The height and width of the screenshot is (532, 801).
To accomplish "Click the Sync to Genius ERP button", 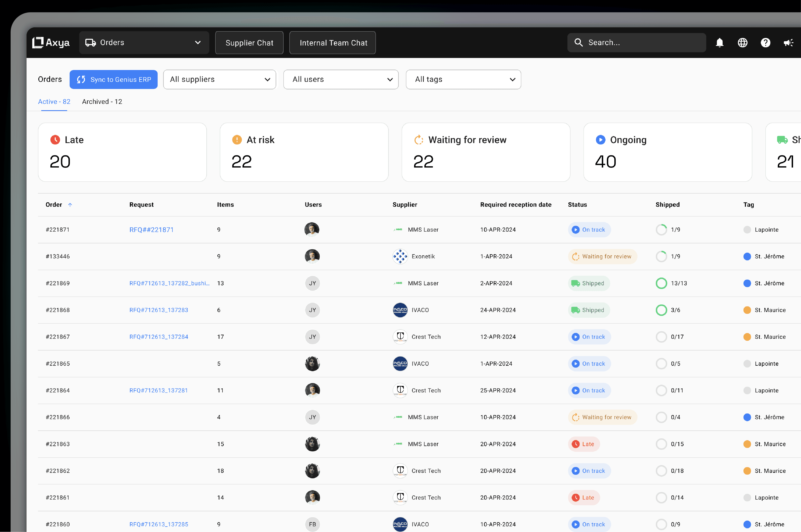I will (x=113, y=79).
